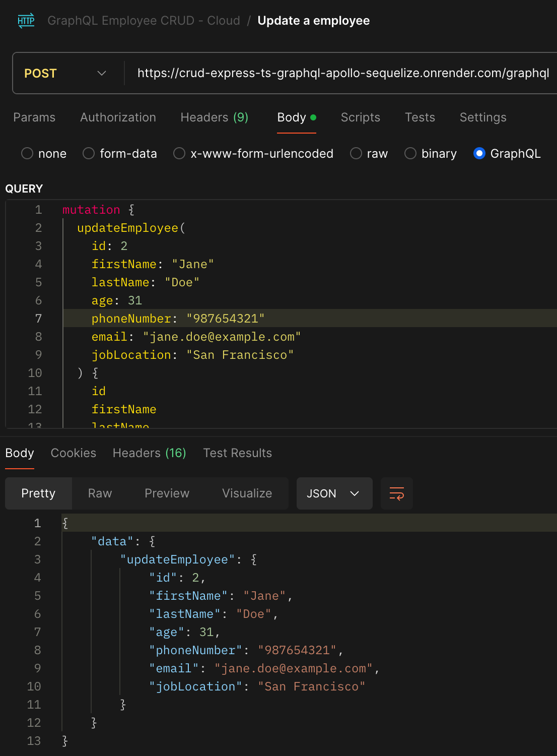Click the email query argument line
The image size is (557, 756).
coord(196,337)
